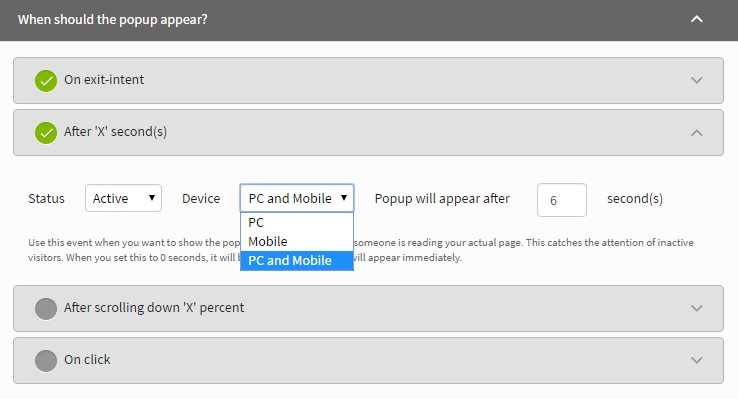Click the 'On exit-intent' label text

pos(104,80)
